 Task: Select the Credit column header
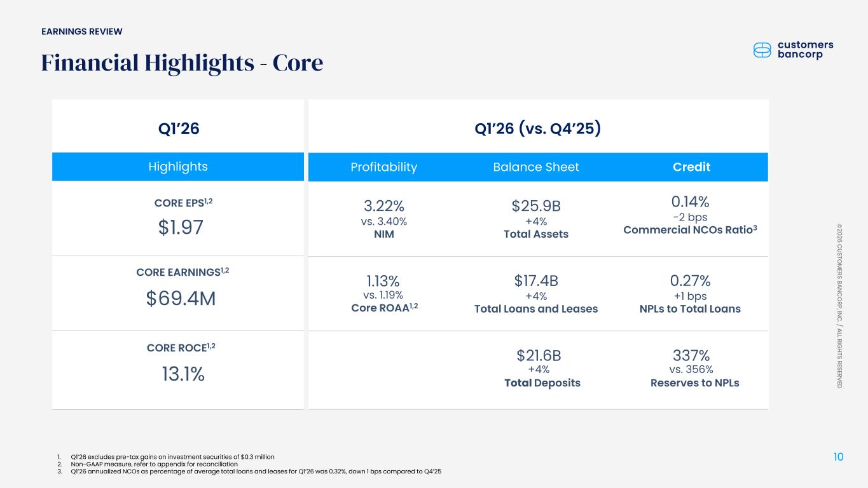(x=690, y=167)
